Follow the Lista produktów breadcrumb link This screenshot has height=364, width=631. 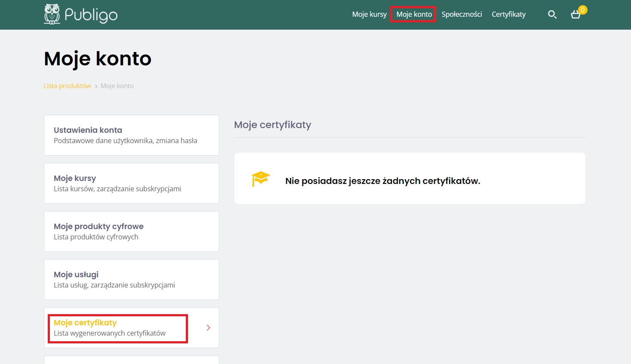coord(67,86)
